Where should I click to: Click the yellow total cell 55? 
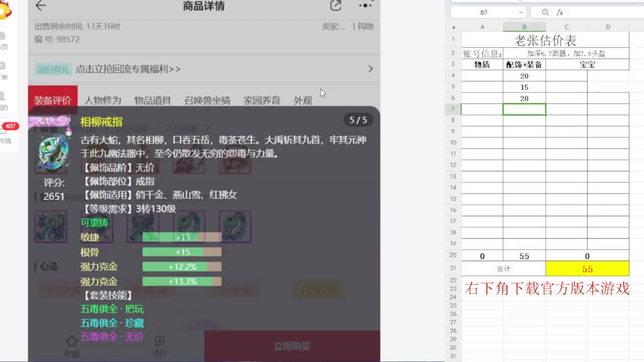[587, 269]
